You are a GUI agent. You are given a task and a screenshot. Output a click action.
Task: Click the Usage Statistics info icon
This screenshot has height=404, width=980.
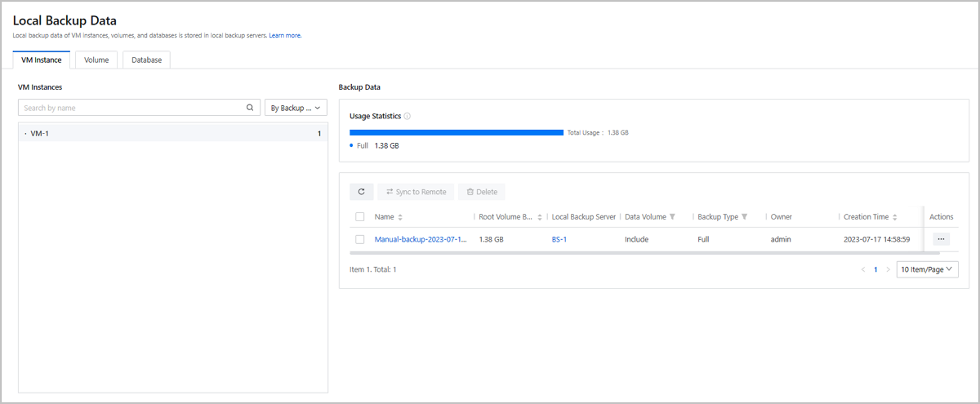coord(408,116)
